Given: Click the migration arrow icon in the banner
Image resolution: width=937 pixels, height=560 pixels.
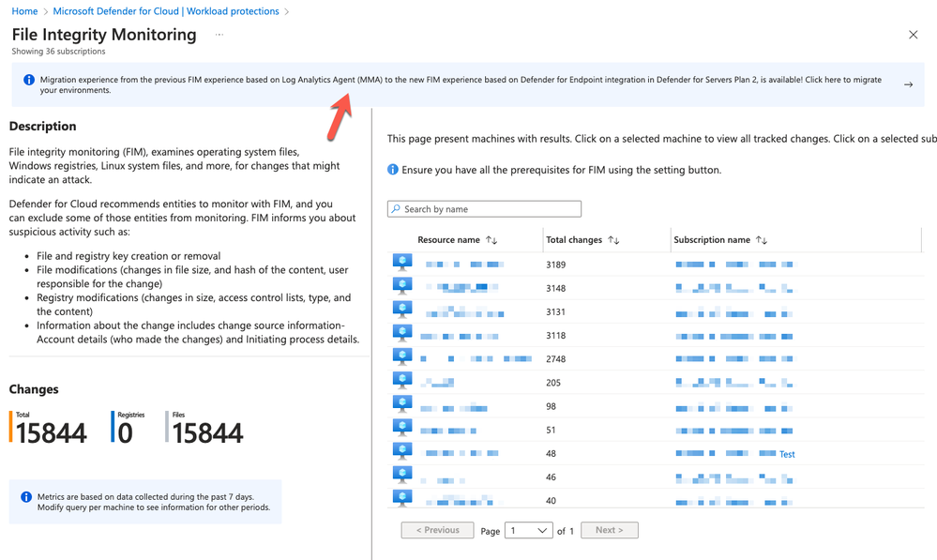Looking at the screenshot, I should 908,83.
